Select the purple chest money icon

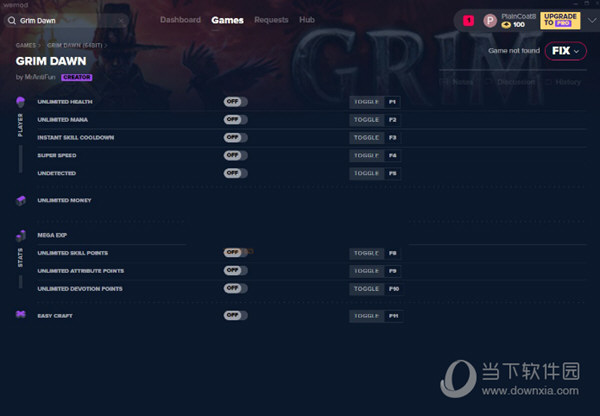point(21,200)
